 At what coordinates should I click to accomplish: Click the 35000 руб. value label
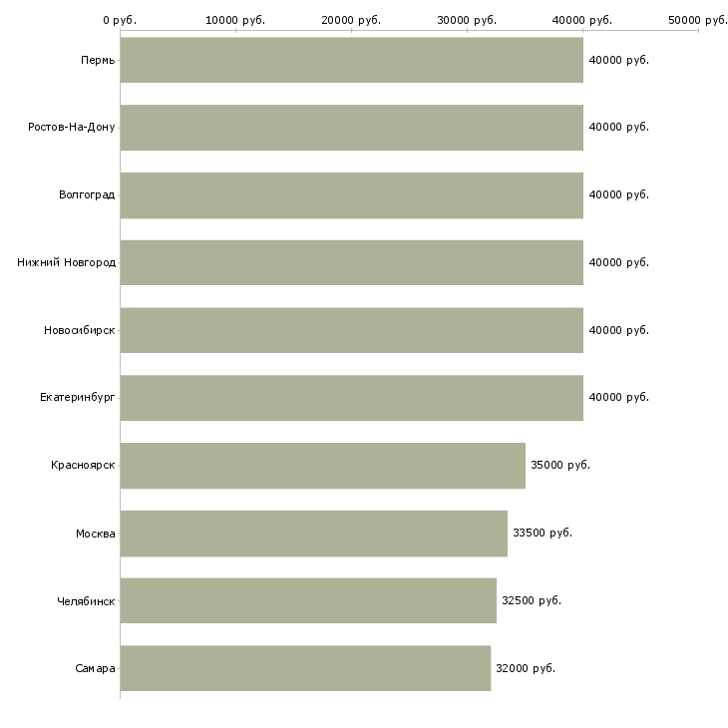[560, 465]
